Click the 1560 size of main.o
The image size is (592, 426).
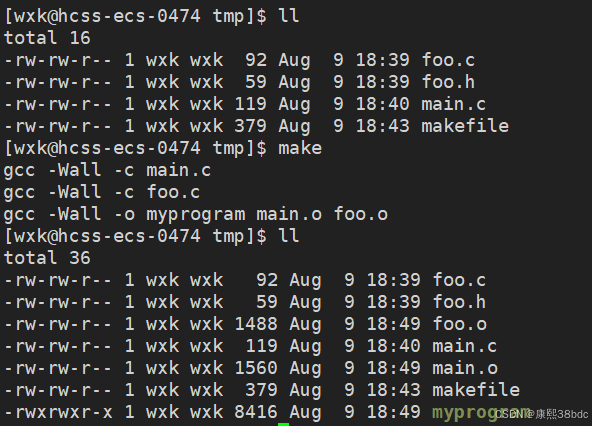[256, 368]
